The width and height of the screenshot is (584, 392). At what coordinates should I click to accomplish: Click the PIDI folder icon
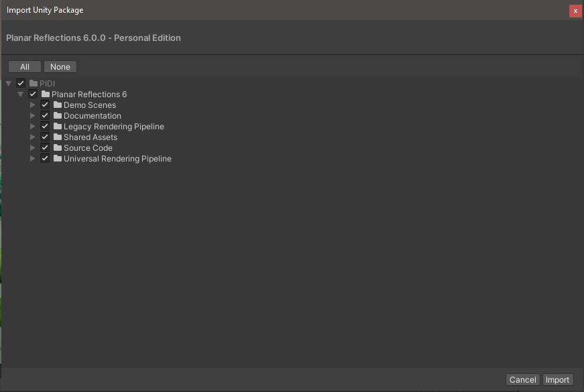pyautogui.click(x=34, y=83)
